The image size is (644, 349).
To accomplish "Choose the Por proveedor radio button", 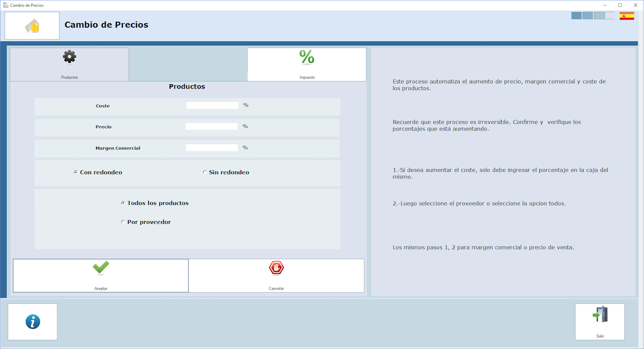I will tap(123, 222).
